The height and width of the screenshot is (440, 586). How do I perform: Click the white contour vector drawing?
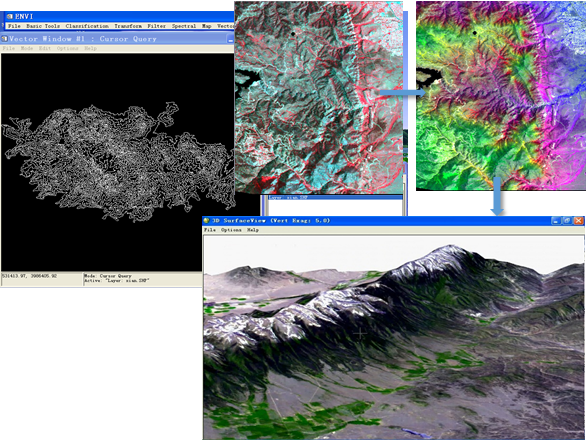119,161
